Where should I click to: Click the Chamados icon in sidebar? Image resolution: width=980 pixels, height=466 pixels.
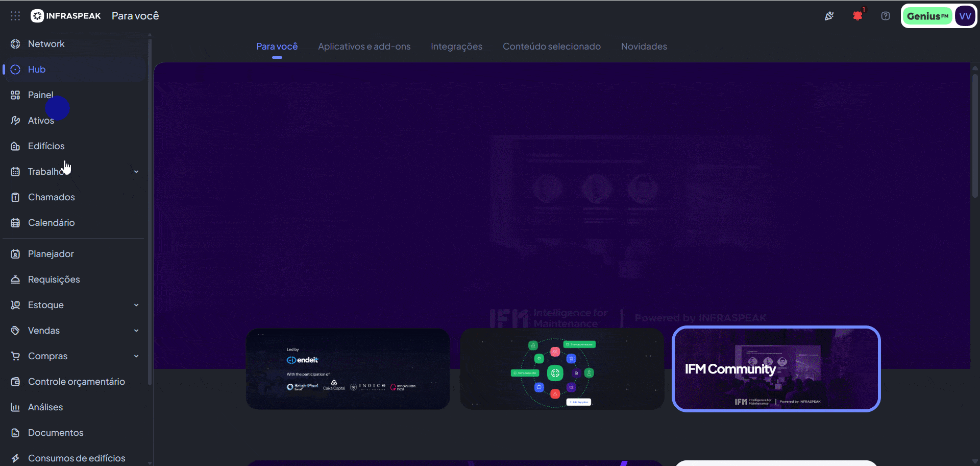[15, 197]
